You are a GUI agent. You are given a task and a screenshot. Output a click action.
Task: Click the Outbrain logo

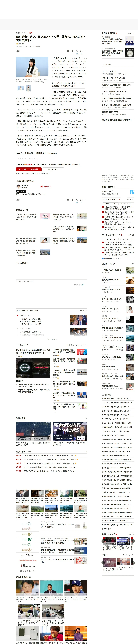tap(79, 285)
